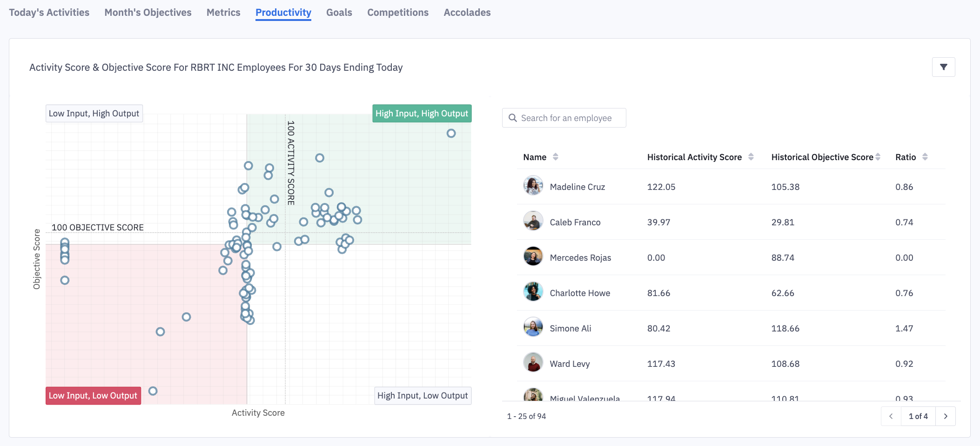
Task: Sort by Historical Objective Score arrows
Action: tap(878, 157)
